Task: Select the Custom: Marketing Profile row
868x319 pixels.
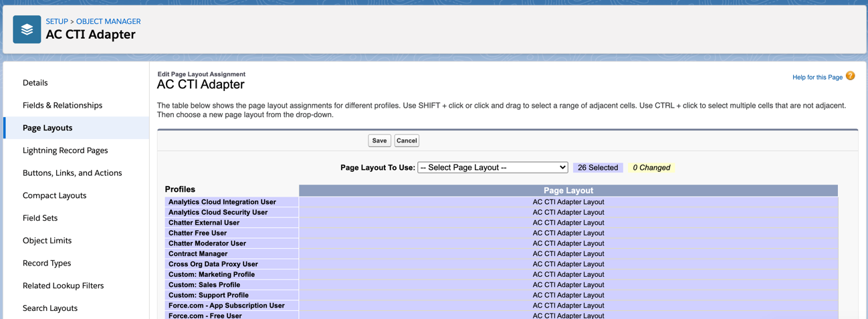Action: [231, 274]
